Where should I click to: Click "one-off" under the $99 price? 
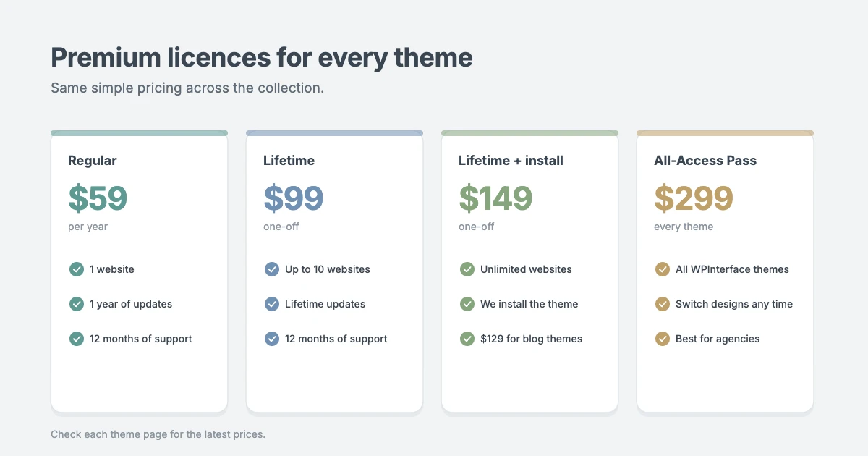pyautogui.click(x=281, y=227)
